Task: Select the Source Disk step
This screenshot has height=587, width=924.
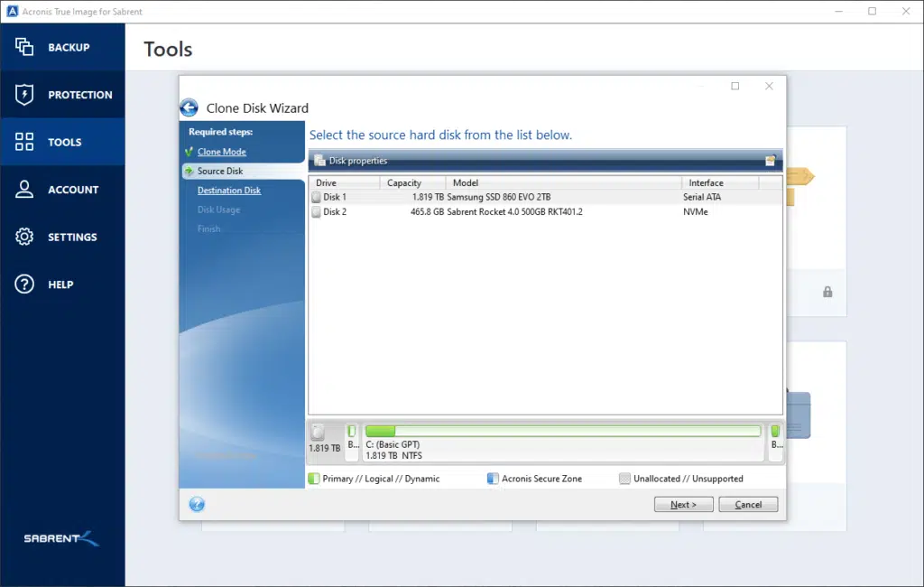Action: coord(220,171)
